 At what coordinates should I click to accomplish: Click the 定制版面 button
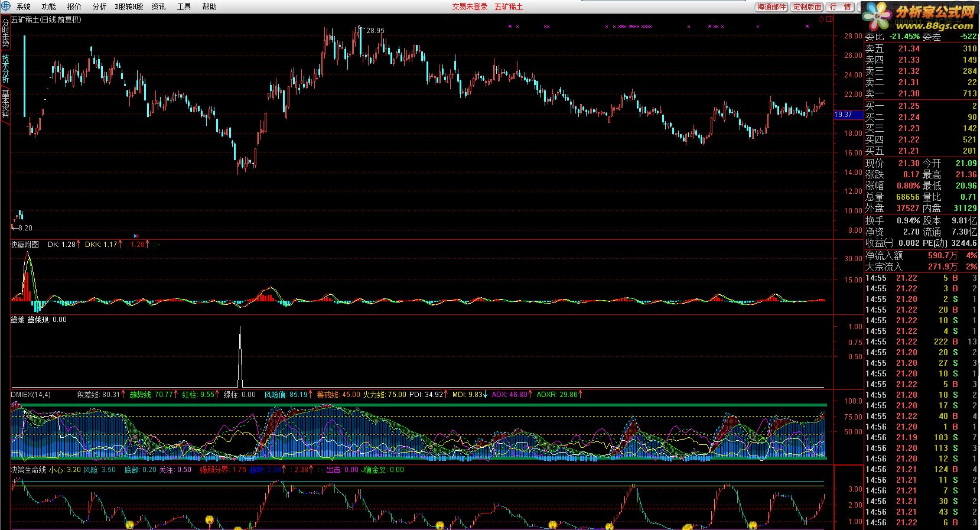pyautogui.click(x=807, y=7)
